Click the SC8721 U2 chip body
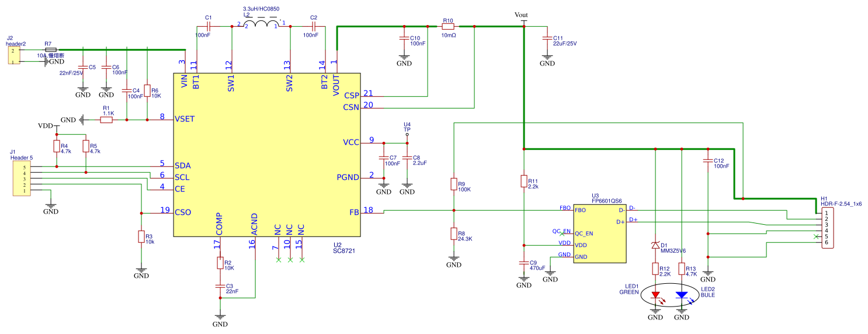The image size is (868, 334). pos(266,155)
